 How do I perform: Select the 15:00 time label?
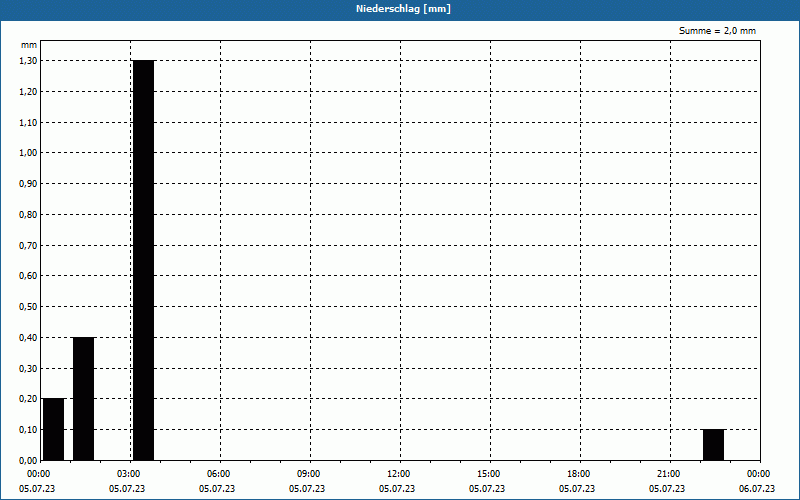pyautogui.click(x=488, y=474)
